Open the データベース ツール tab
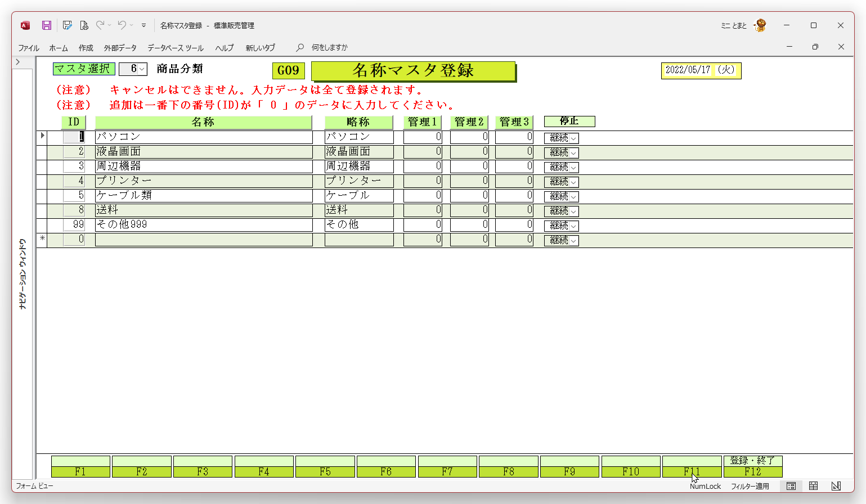866x504 pixels. 176,48
